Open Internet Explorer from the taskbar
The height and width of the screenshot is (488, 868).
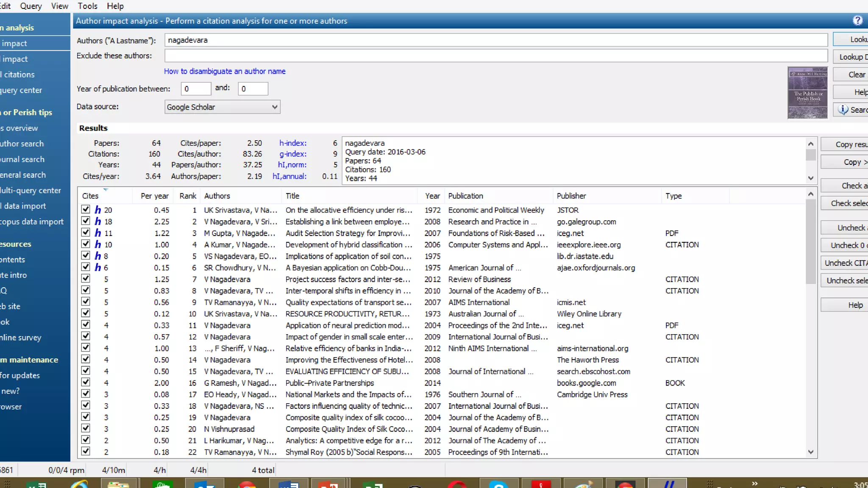(x=79, y=485)
